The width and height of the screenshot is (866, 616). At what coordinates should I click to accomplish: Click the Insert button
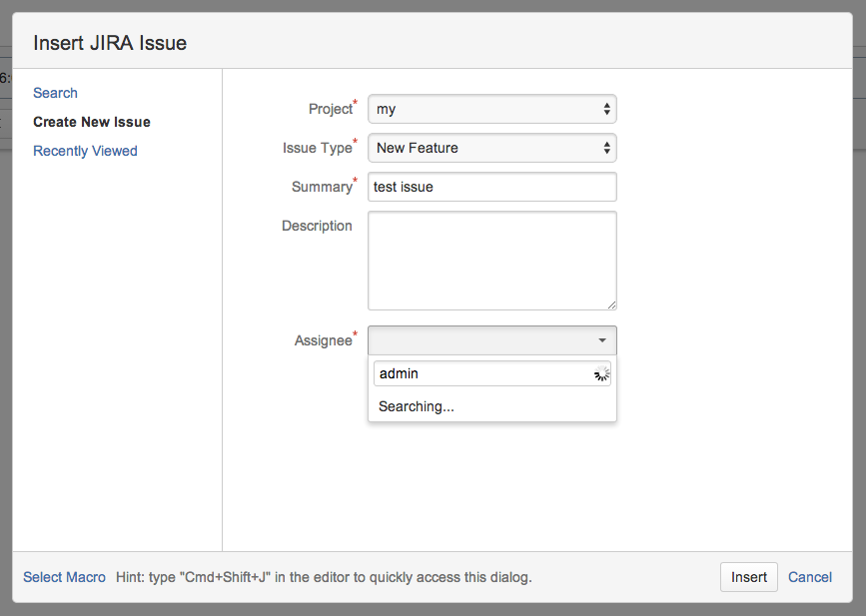749,577
